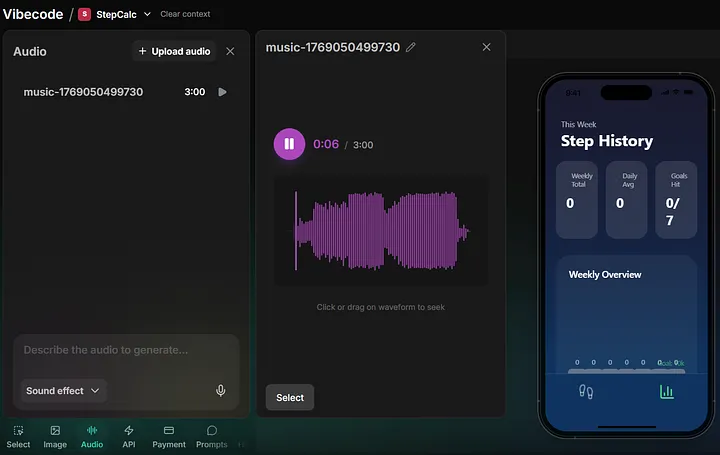The width and height of the screenshot is (720, 455).
Task: Play music-1769050499730 from the audio list
Action: 222,92
